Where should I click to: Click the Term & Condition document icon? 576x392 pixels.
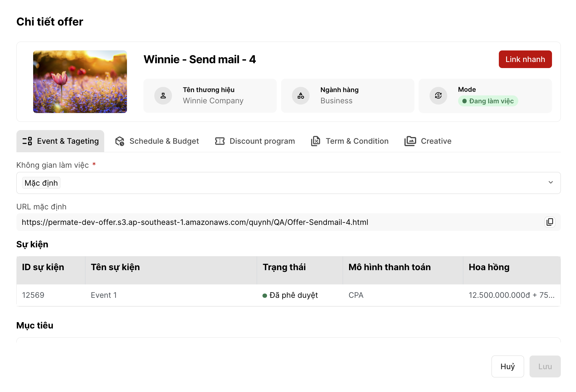(x=316, y=141)
